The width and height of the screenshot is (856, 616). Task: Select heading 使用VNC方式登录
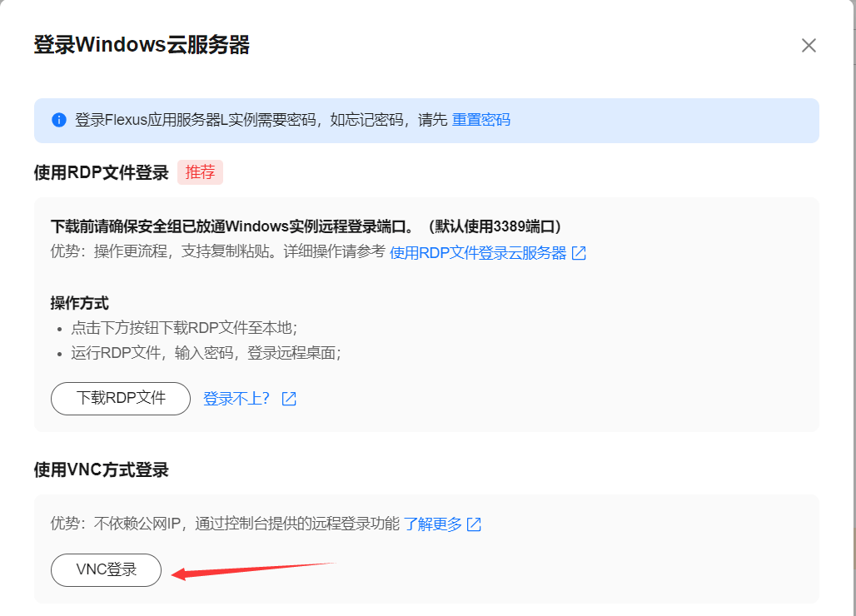(101, 469)
